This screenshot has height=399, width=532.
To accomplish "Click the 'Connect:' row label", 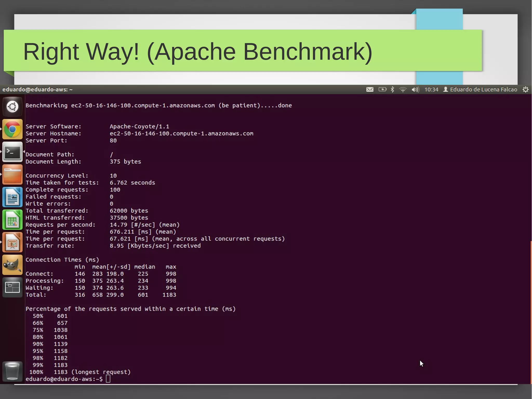I will coord(39,274).
